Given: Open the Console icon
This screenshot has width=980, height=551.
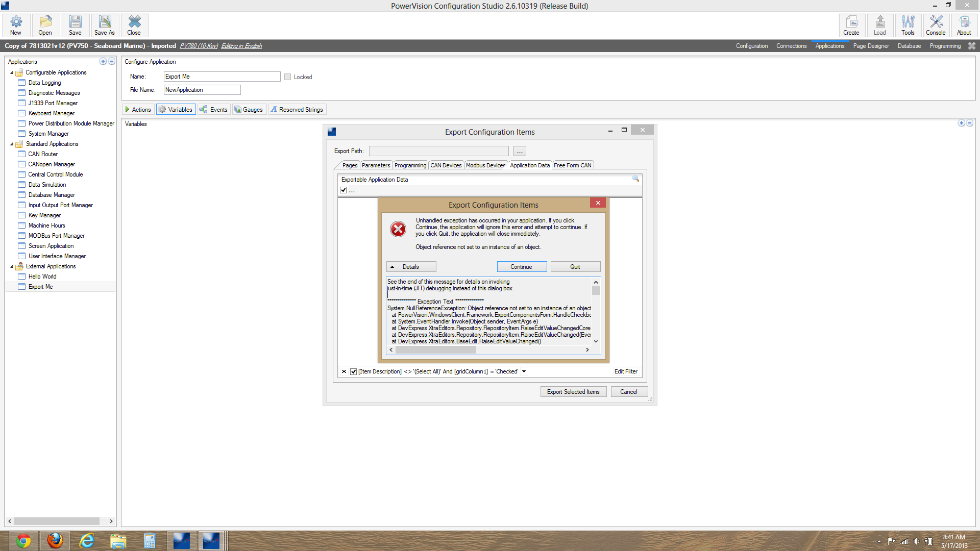Looking at the screenshot, I should pyautogui.click(x=936, y=25).
